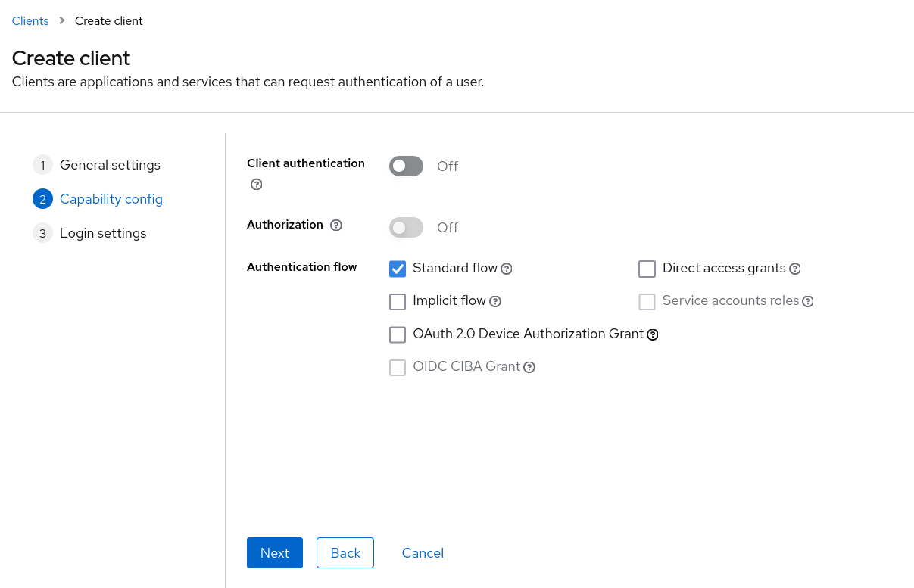Cancel client creation
914x588 pixels.
click(x=423, y=552)
